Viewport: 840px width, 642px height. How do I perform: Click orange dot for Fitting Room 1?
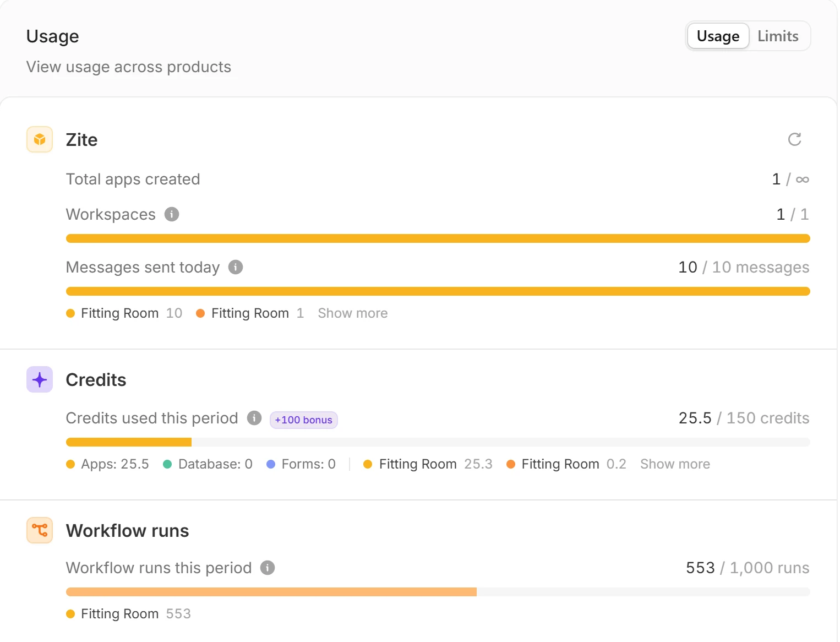click(x=200, y=313)
